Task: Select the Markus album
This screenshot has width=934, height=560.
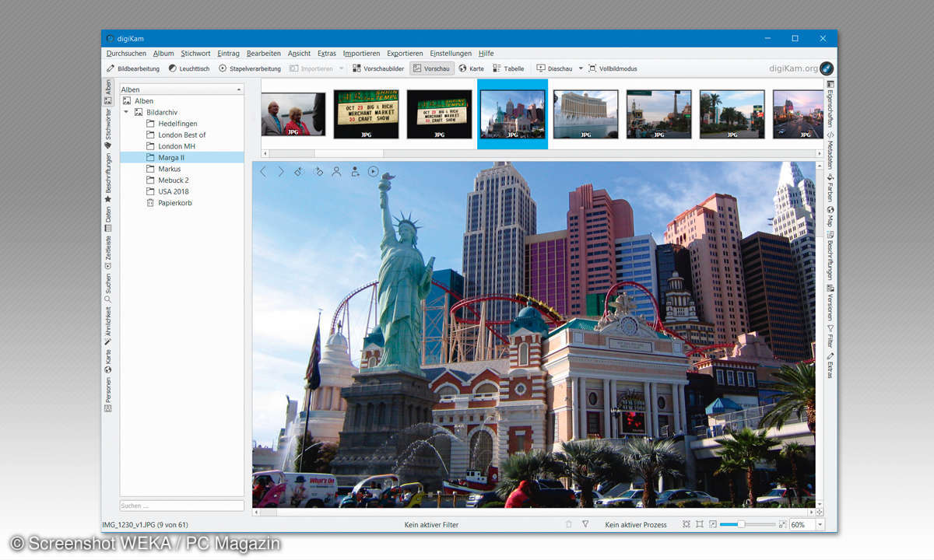Action: tap(169, 169)
